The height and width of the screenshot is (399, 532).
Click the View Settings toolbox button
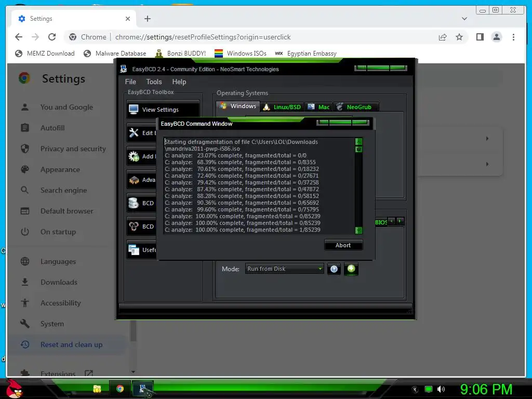[x=163, y=109]
